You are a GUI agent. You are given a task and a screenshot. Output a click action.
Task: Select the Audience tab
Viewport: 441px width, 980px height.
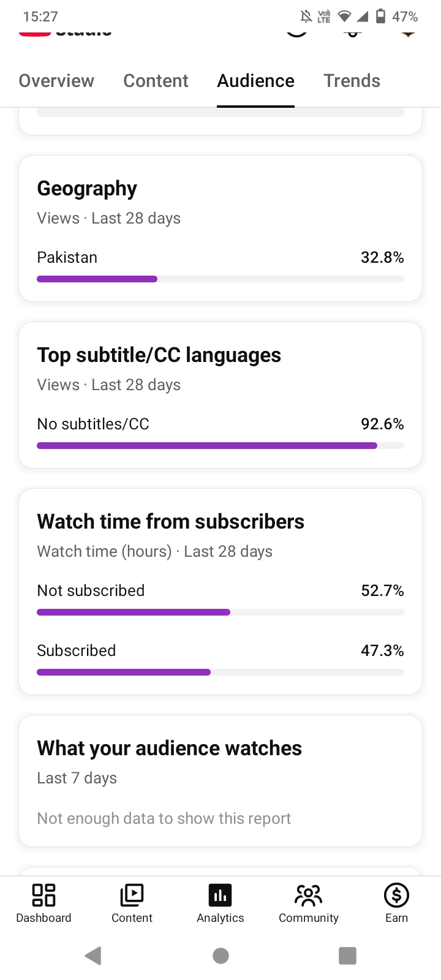[x=255, y=81]
